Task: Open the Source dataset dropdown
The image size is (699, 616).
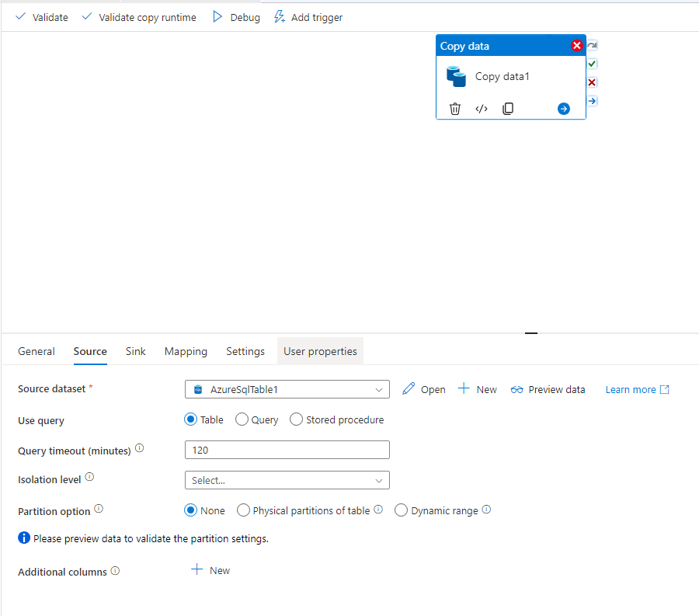Action: [x=379, y=388]
